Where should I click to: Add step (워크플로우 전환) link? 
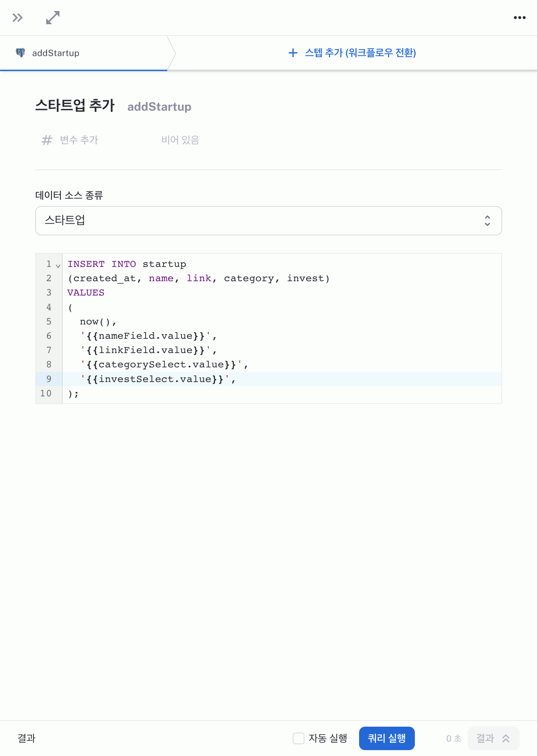[x=360, y=53]
